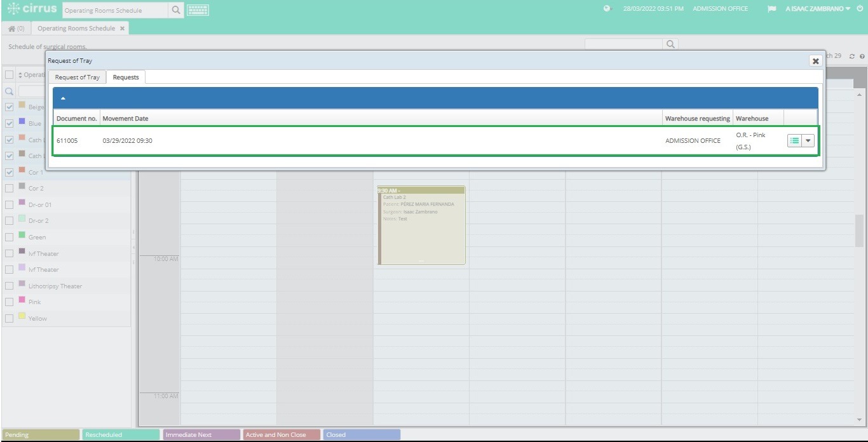Click the Cor 2 gray color swatch
This screenshot has height=442, width=868.
(x=22, y=187)
